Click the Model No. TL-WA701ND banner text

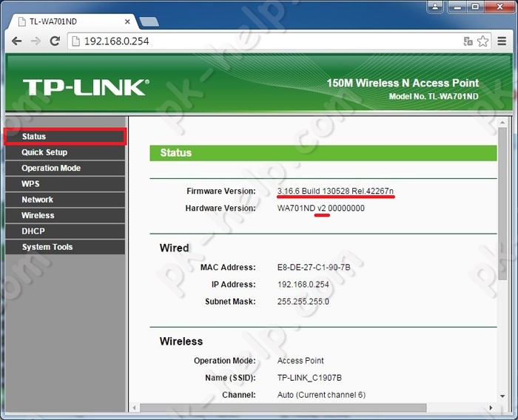(x=434, y=96)
